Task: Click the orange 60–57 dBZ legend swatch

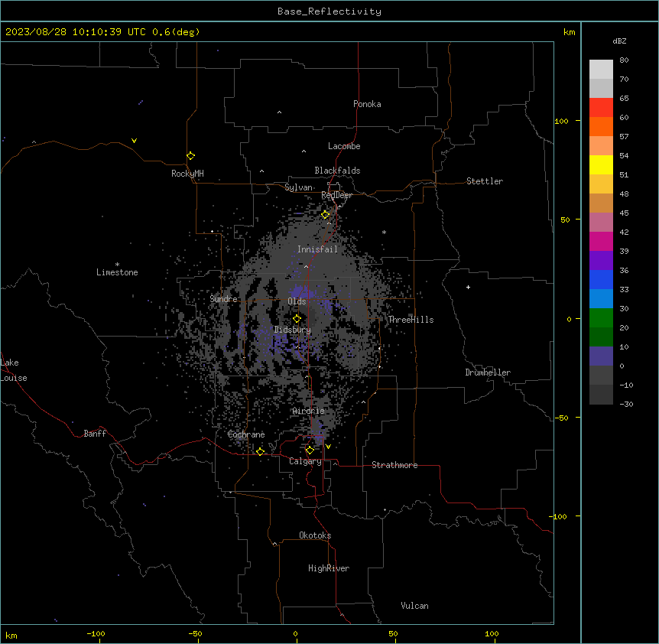Action: tap(601, 126)
